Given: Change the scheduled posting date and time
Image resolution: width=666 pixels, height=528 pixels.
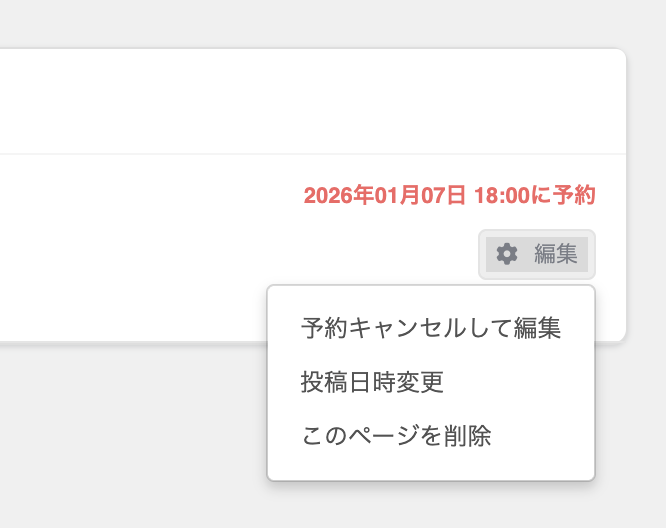Looking at the screenshot, I should tap(372, 382).
